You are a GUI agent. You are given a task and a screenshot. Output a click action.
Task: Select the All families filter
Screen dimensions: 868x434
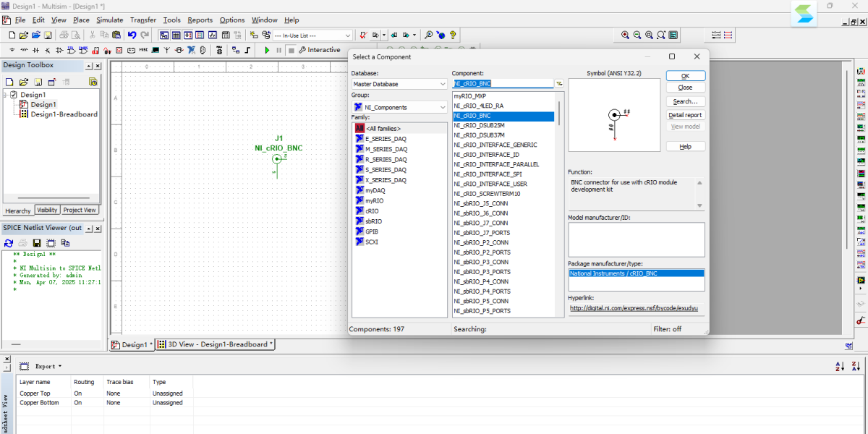pos(383,128)
